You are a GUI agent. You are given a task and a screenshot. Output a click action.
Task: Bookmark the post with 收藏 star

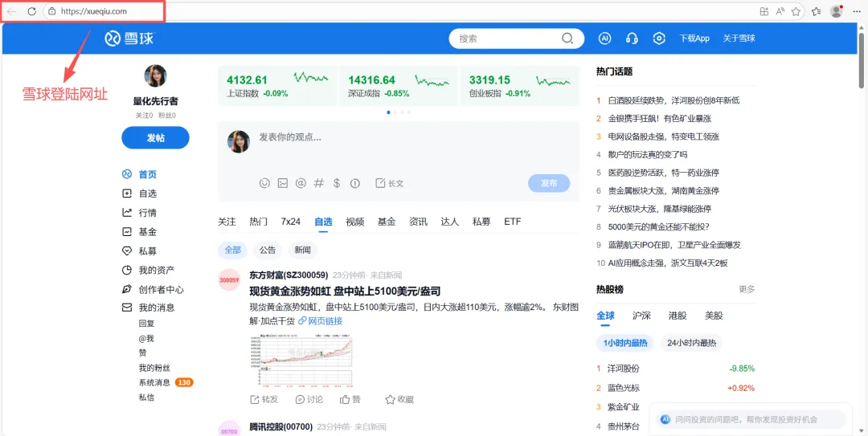(399, 399)
